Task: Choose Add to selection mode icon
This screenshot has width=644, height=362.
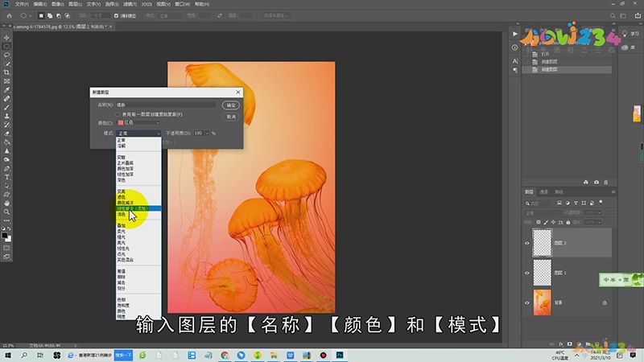Action: 50,15
